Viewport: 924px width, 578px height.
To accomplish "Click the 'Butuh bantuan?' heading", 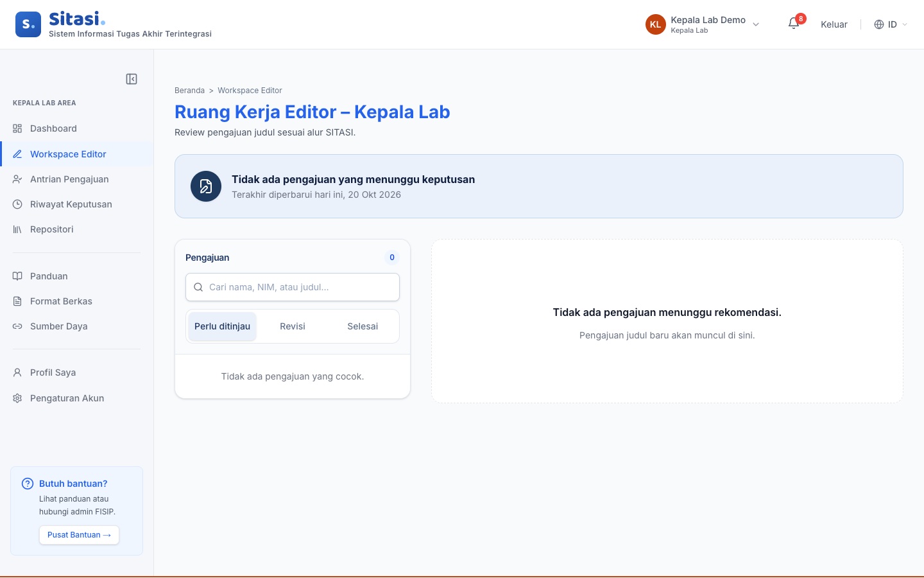I will pos(73,484).
